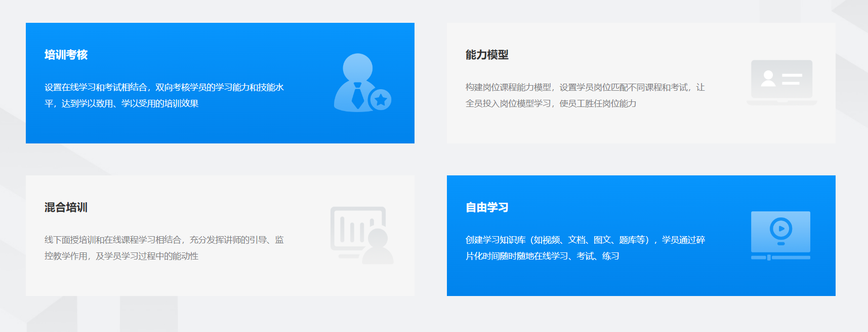Click the description starting with 设置在线学习和考试相结合

[164, 95]
